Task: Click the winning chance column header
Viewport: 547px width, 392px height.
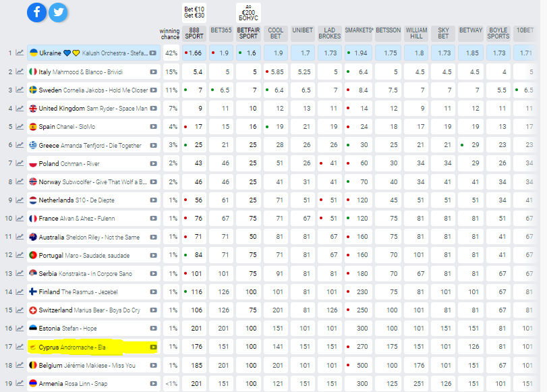Action: (x=169, y=34)
